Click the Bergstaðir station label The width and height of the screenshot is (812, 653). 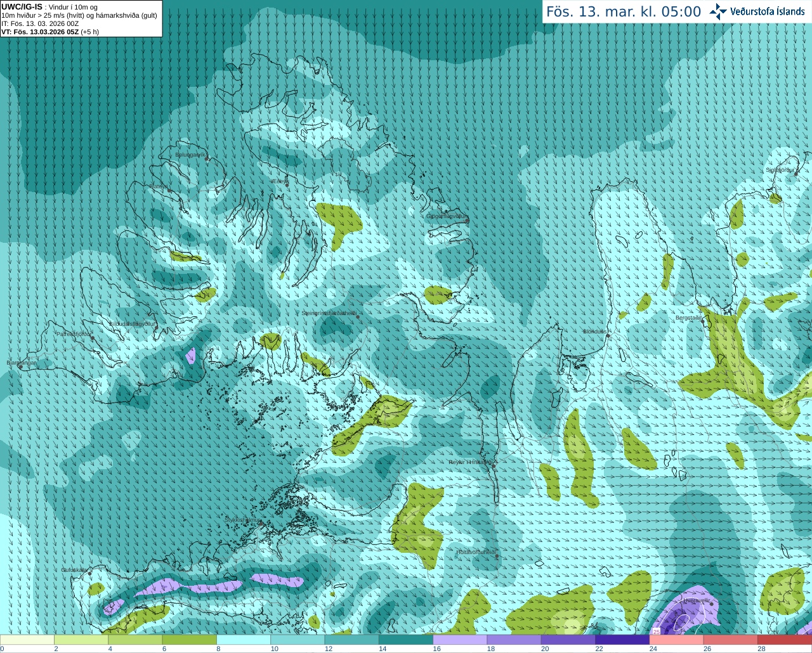(x=689, y=318)
